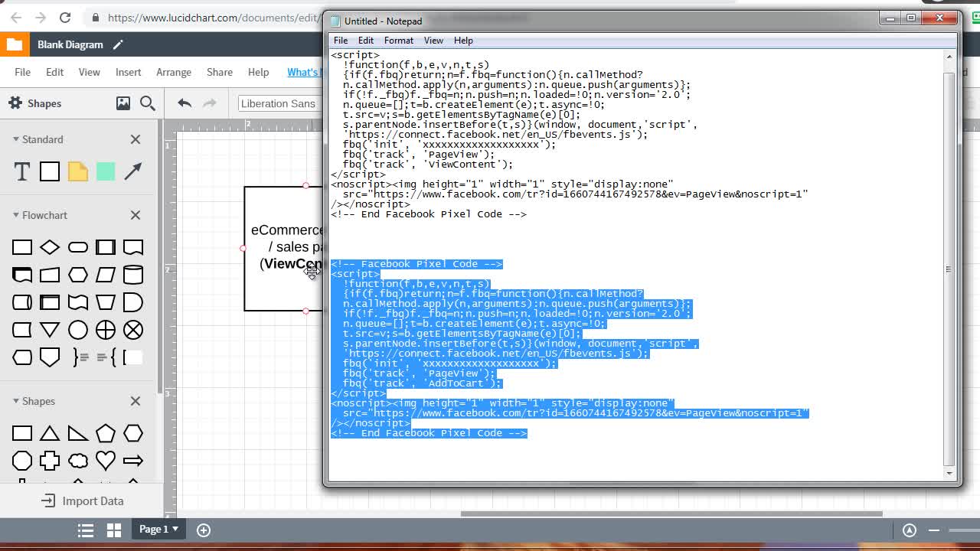Click the Redo arrow in Lucidchart toolbar
The height and width of the screenshot is (551, 980).
tap(210, 103)
